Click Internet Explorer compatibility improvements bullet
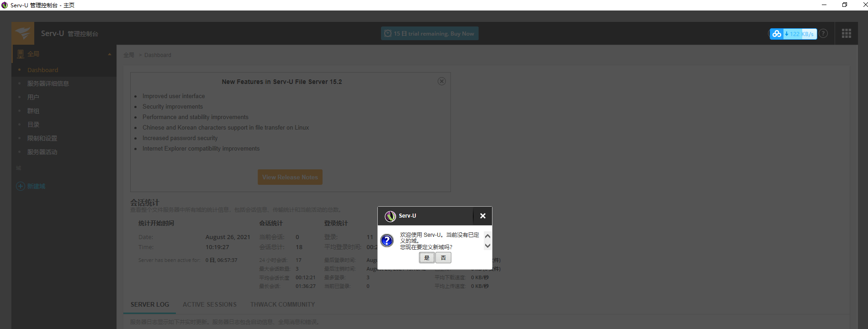 tap(201, 148)
